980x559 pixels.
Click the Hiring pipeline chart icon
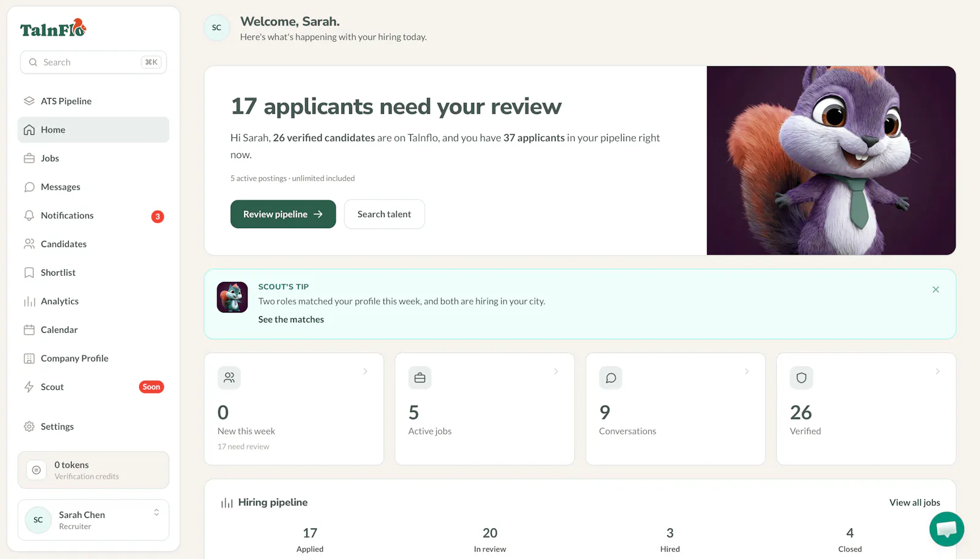click(x=227, y=503)
